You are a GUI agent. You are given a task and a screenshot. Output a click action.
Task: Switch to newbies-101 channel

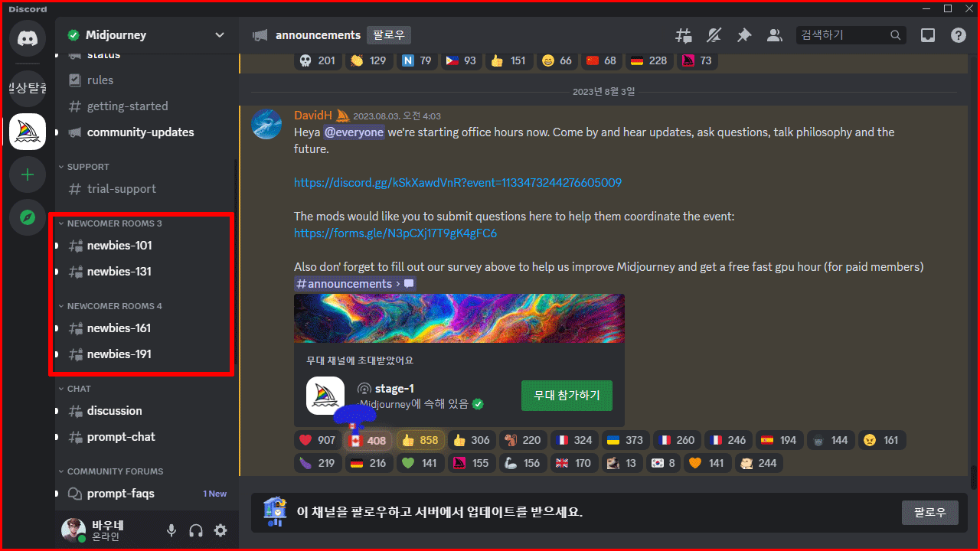(145, 246)
